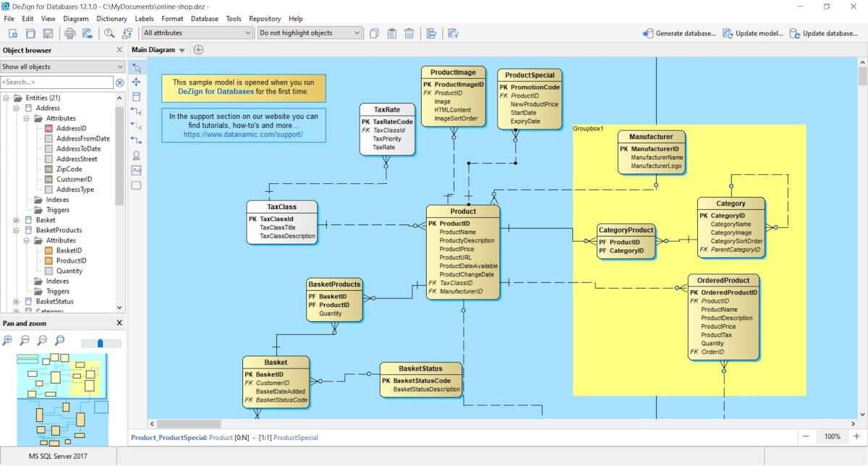Select the Text label (Aa) tool
The height and width of the screenshot is (466, 868).
pyautogui.click(x=136, y=170)
